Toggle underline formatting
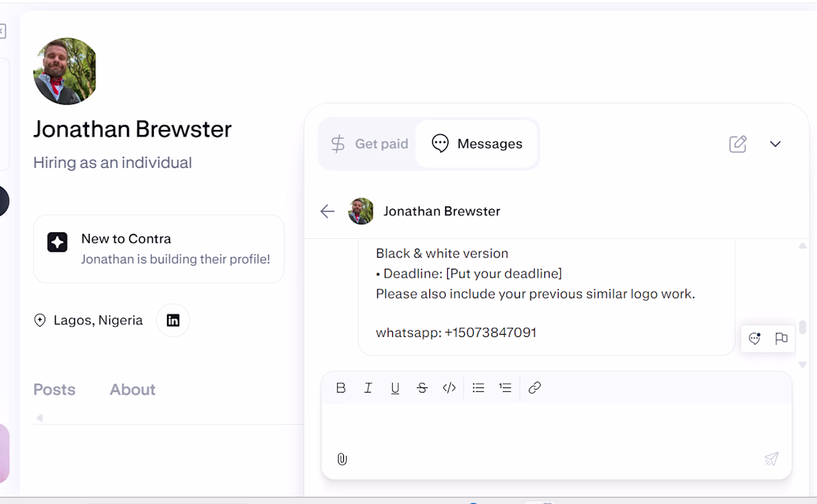Image resolution: width=817 pixels, height=504 pixels. pyautogui.click(x=395, y=387)
